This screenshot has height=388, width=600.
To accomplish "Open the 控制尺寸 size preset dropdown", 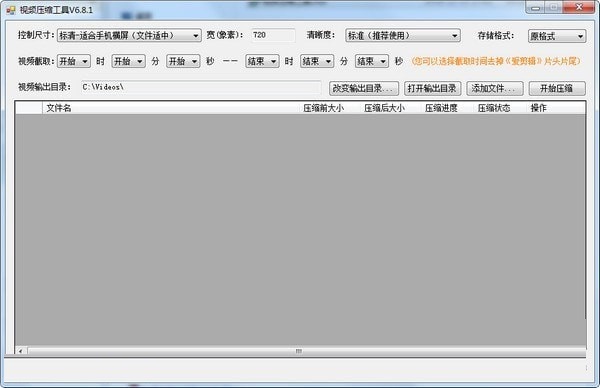I will tap(129, 36).
